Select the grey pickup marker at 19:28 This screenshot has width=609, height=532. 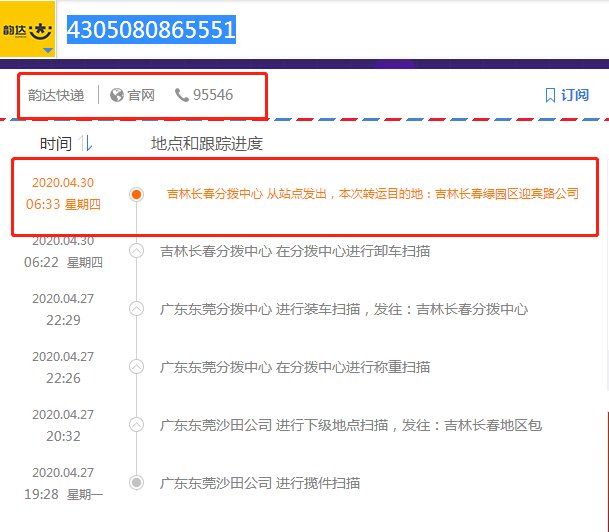click(x=136, y=482)
